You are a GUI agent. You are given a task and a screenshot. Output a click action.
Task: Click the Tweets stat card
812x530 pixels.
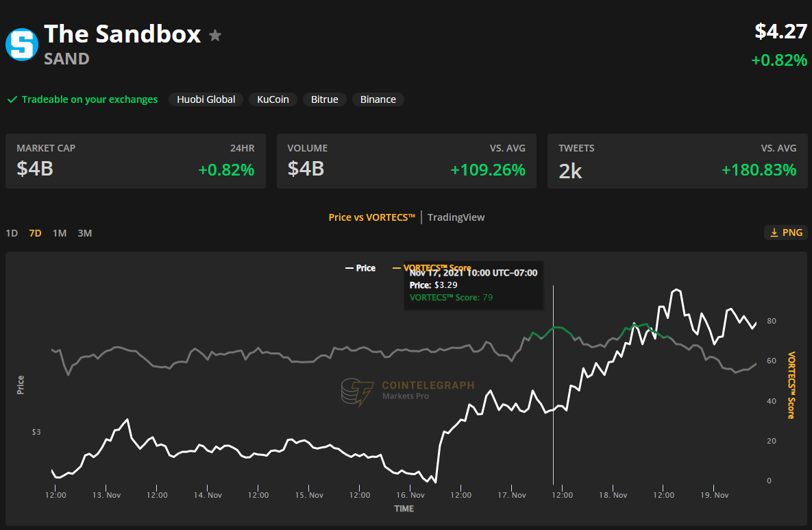(677, 161)
